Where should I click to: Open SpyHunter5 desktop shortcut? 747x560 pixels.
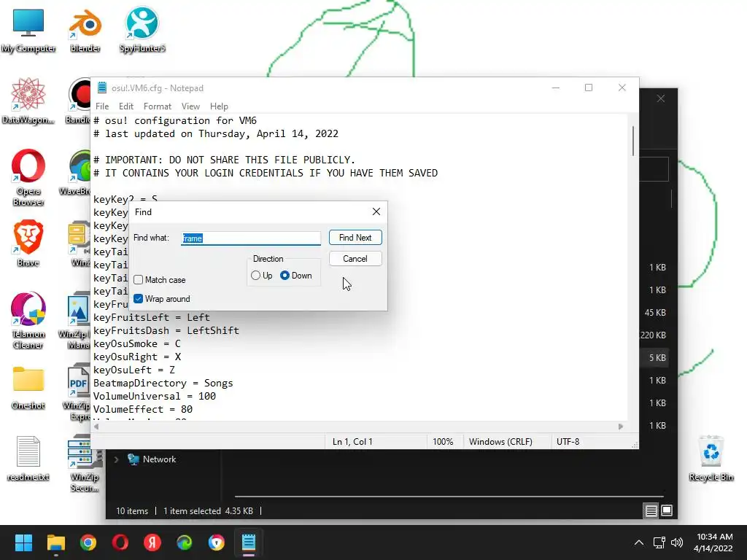click(x=142, y=30)
